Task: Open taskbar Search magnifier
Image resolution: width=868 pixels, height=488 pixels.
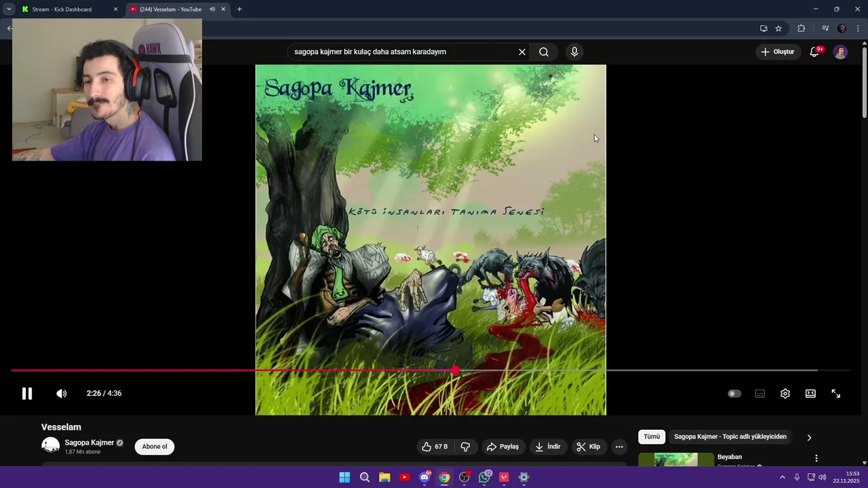Action: point(365,477)
